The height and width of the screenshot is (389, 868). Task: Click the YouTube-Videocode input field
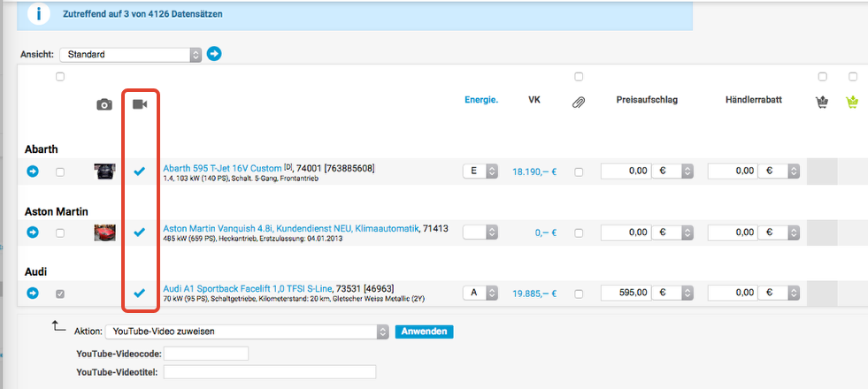pyautogui.click(x=206, y=354)
